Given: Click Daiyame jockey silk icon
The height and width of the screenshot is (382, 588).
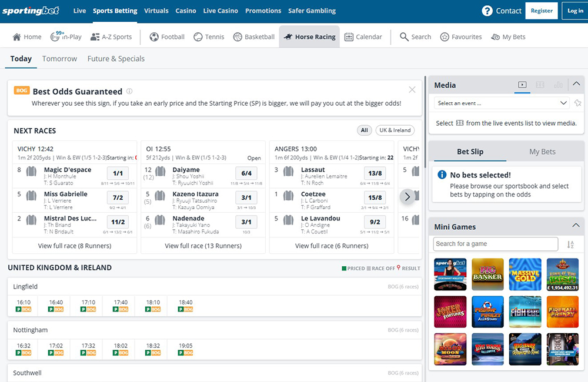Looking at the screenshot, I should (x=161, y=172).
